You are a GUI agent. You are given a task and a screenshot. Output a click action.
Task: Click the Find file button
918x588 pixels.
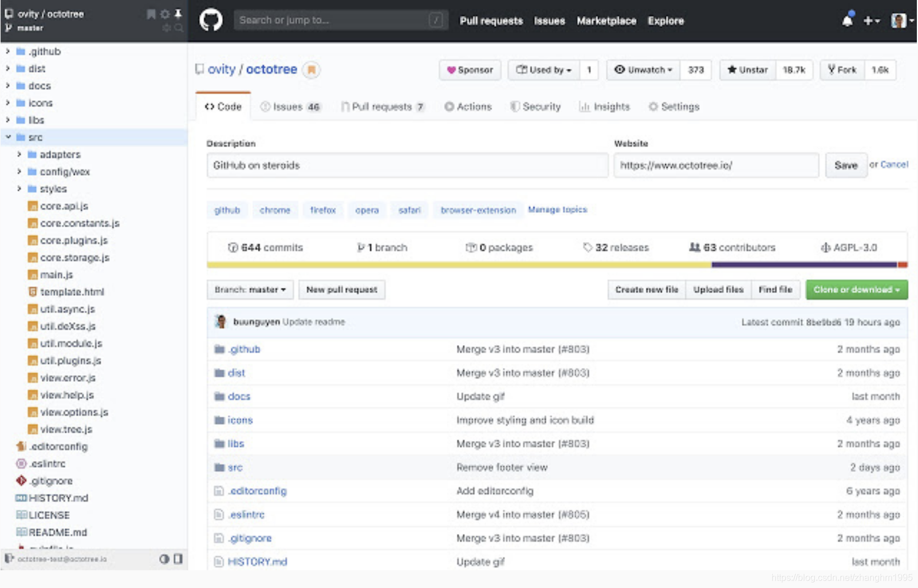click(775, 290)
